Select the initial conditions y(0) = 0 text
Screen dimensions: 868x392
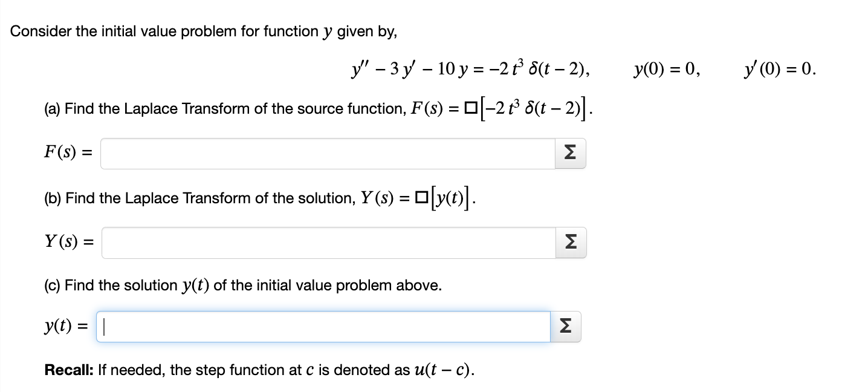(665, 68)
